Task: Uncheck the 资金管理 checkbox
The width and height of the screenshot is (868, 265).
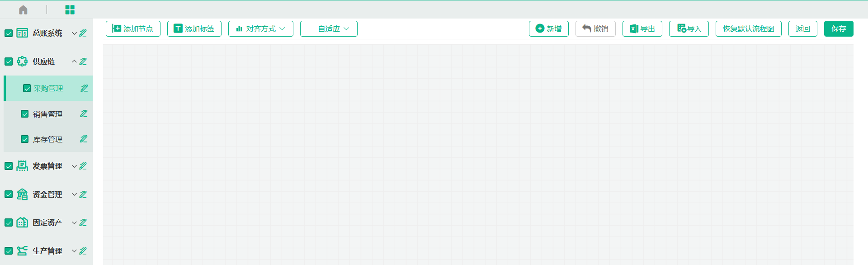Action: tap(9, 194)
